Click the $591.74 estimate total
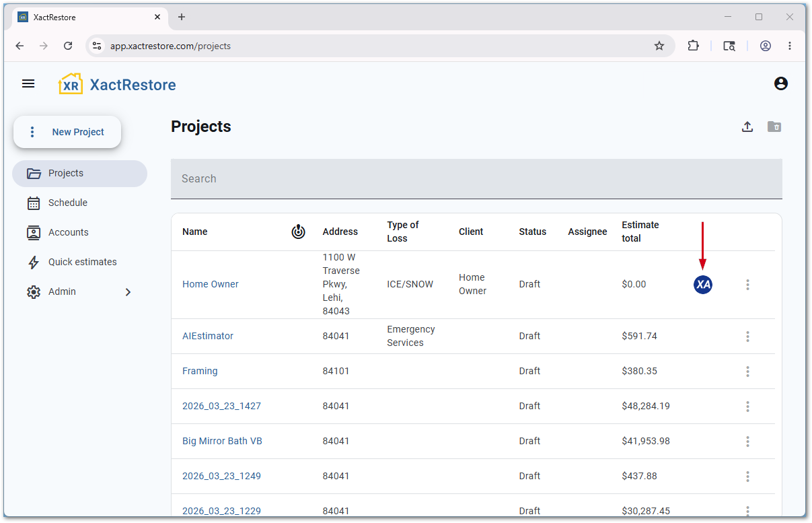 (x=640, y=336)
